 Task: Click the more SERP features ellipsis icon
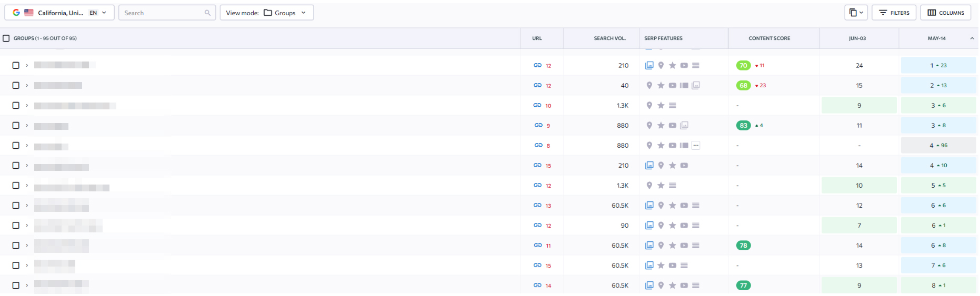pos(696,146)
